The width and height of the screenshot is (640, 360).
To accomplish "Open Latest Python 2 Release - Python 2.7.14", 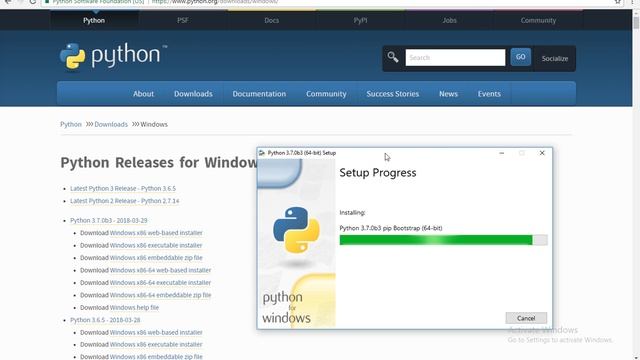I will (124, 201).
